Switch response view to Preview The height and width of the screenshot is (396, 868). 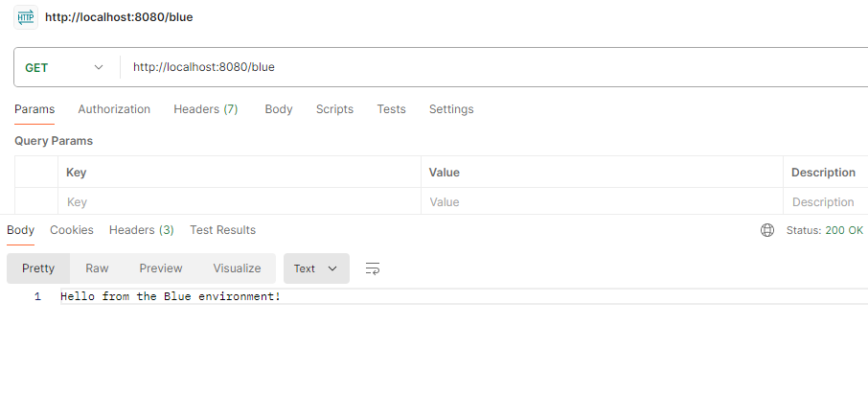click(x=161, y=268)
